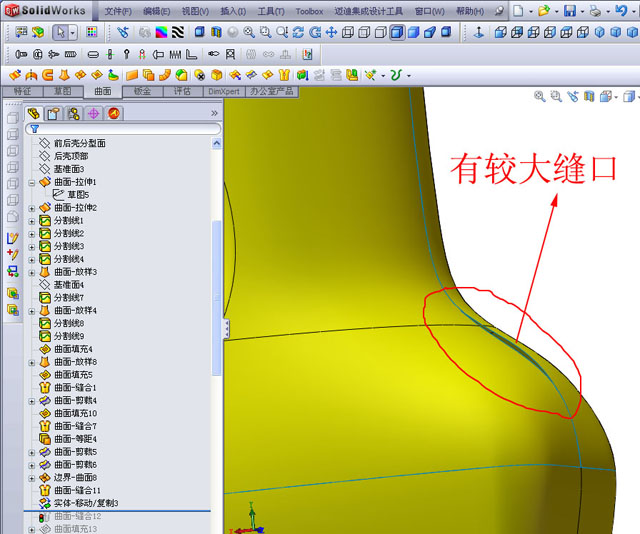Screen dimensions: 640x534
Task: Collapse the 曲面-拉伸1 tree node
Action: click(32, 183)
